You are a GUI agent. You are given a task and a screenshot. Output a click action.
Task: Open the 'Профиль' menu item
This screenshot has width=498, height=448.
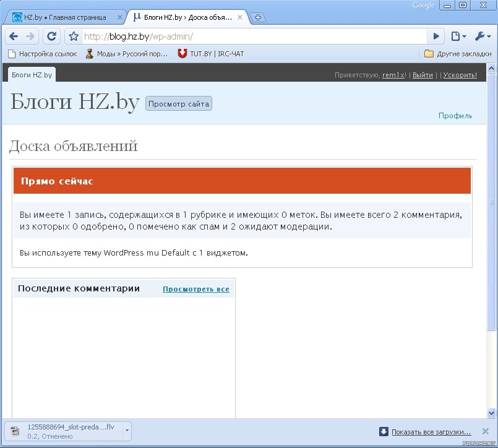(455, 116)
